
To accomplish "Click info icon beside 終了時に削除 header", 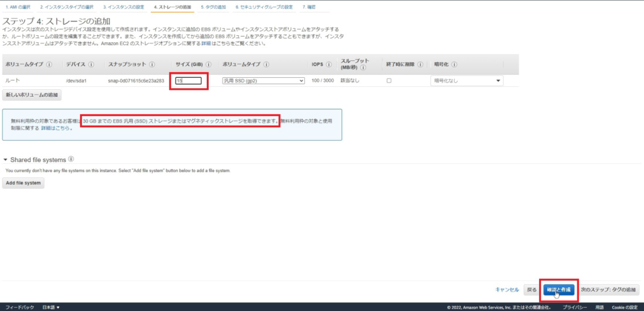I will [x=419, y=65].
